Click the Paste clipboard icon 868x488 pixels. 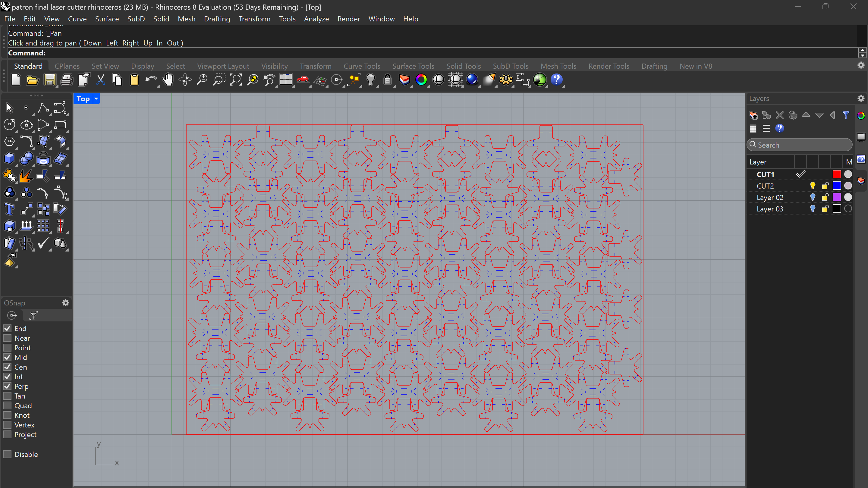pyautogui.click(x=134, y=80)
